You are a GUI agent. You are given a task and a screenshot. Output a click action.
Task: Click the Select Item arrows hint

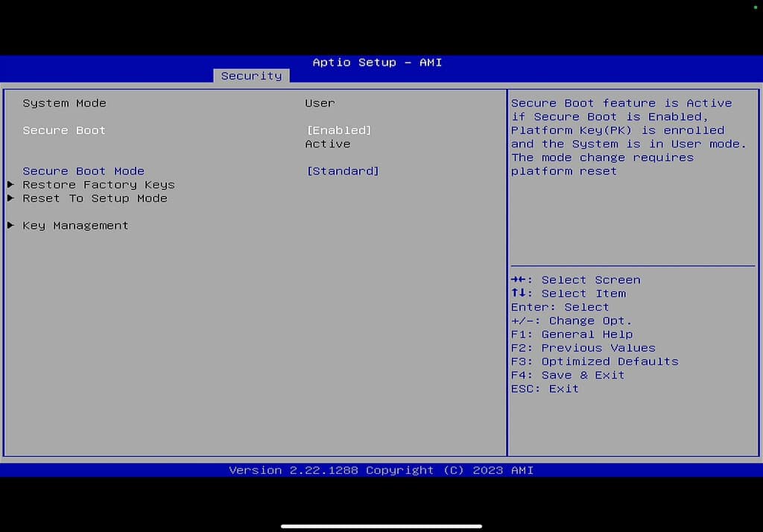[x=569, y=294]
